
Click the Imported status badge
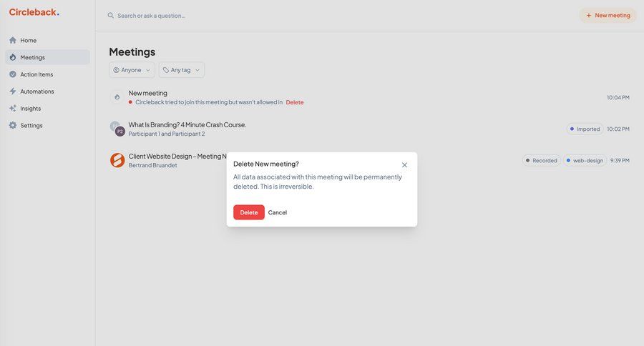[x=585, y=129]
